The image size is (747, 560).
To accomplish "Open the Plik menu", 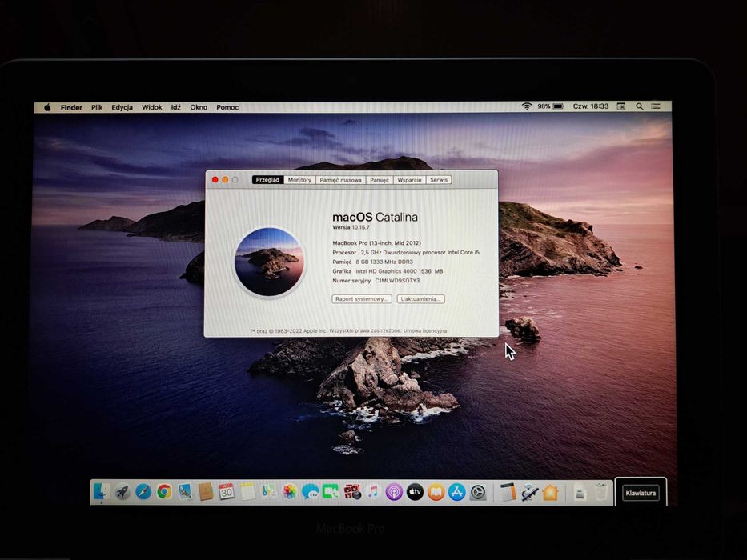I will (97, 108).
